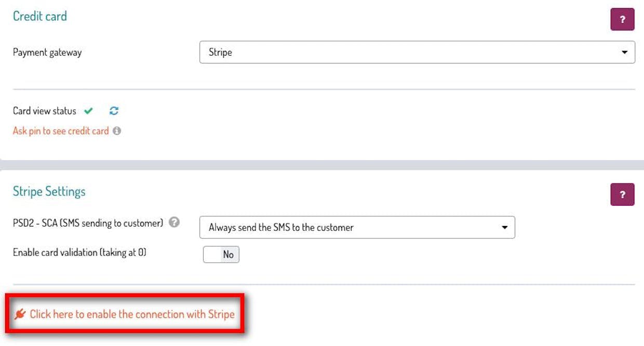
Task: Toggle Enable card validation switch
Action: [221, 255]
